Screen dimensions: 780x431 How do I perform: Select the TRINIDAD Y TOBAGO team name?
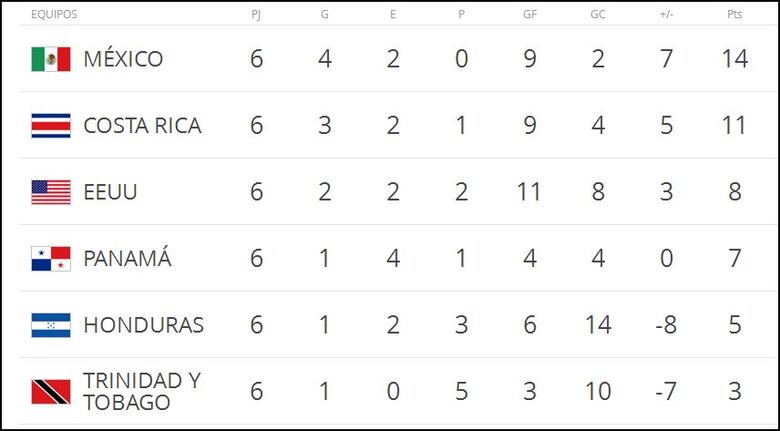[x=141, y=392]
